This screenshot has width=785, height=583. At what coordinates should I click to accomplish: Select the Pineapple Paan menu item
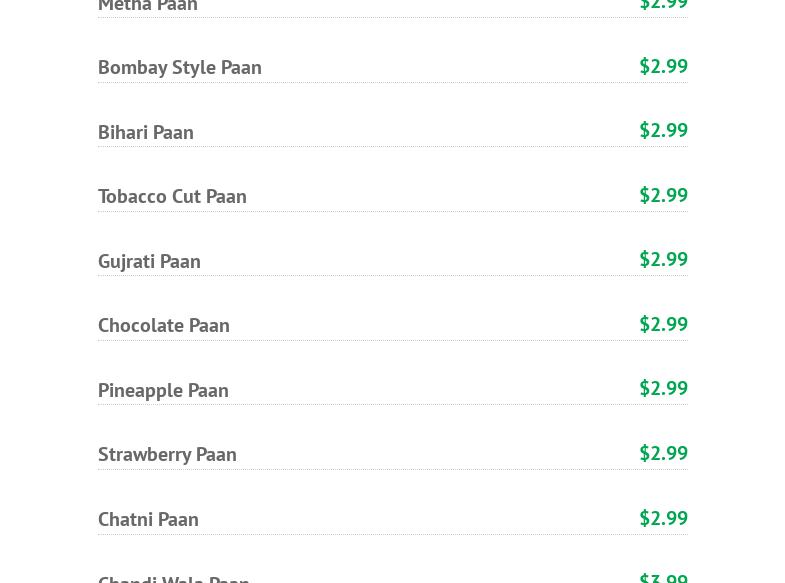163,390
